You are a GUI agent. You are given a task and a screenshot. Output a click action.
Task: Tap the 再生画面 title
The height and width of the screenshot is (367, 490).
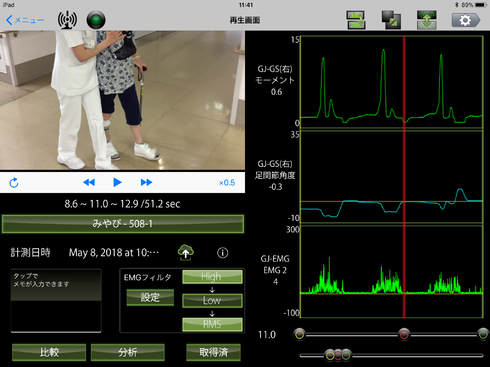[x=245, y=20]
